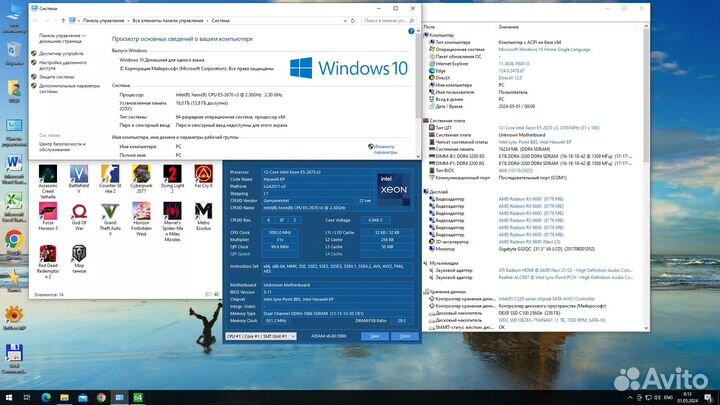This screenshot has width=720, height=405.
Task: Click the up-arrow navigation button
Action: 63,21
